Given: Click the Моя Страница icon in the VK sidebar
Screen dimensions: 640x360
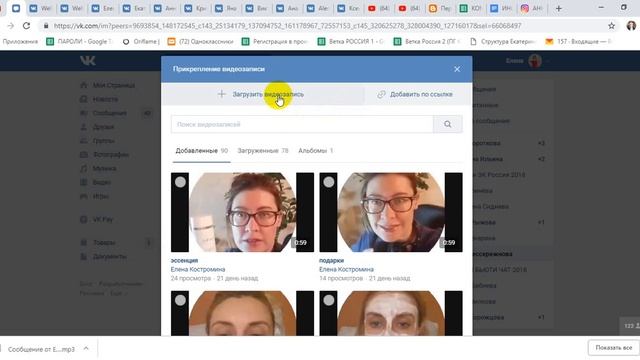Looking at the screenshot, I should [x=84, y=85].
